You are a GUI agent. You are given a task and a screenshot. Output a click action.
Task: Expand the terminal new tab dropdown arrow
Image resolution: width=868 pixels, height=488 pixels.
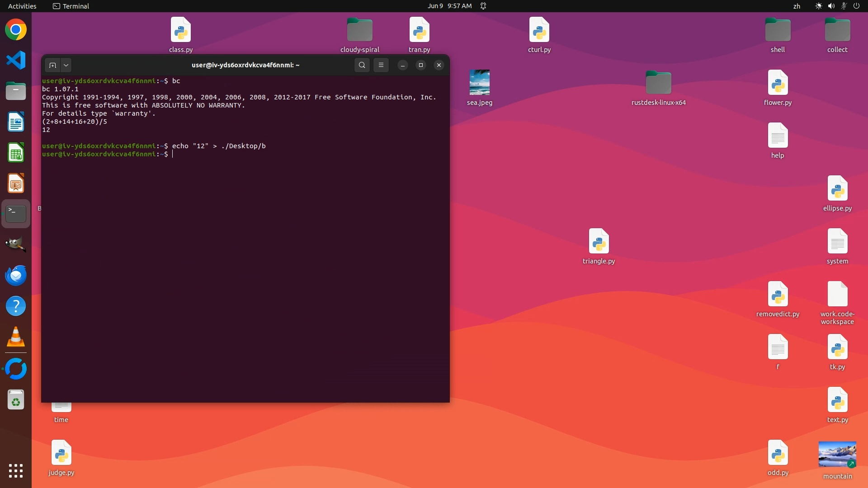66,65
